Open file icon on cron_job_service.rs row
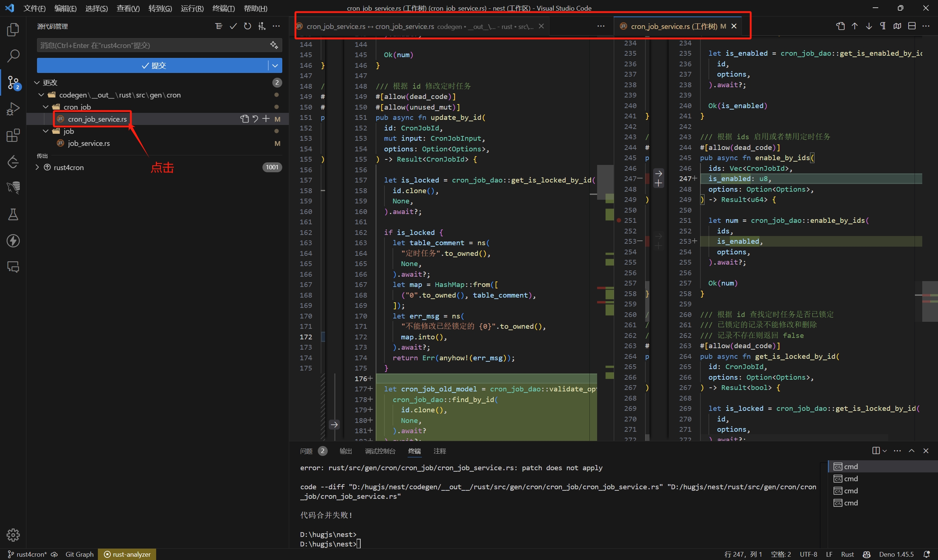The width and height of the screenshot is (938, 560). [x=244, y=119]
